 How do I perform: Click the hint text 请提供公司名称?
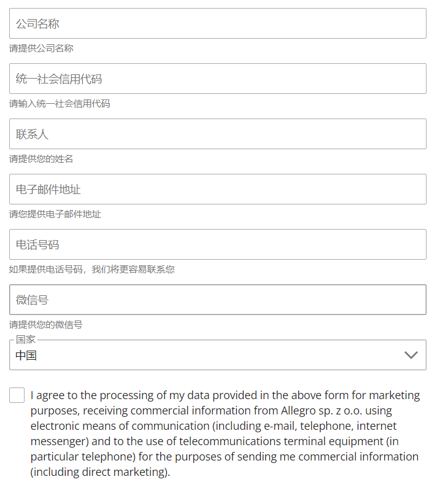coord(41,49)
